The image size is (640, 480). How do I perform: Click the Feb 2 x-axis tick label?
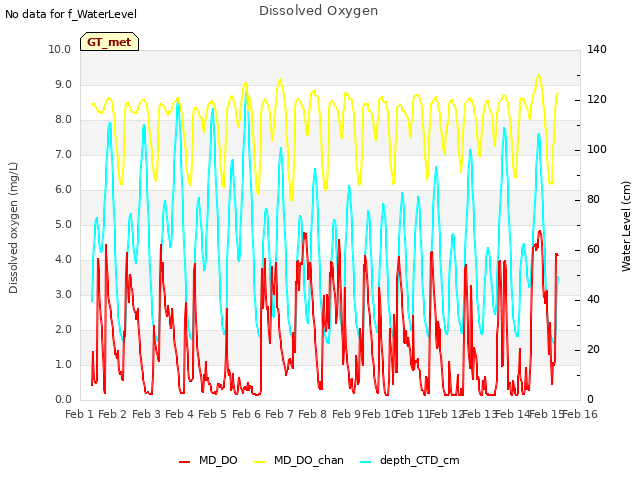[113, 414]
